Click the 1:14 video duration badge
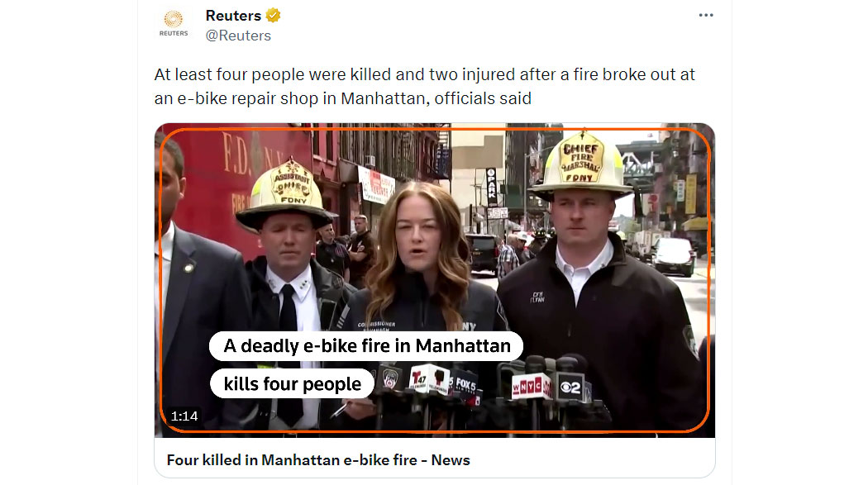Viewport: 868px width, 485px height. click(x=184, y=416)
